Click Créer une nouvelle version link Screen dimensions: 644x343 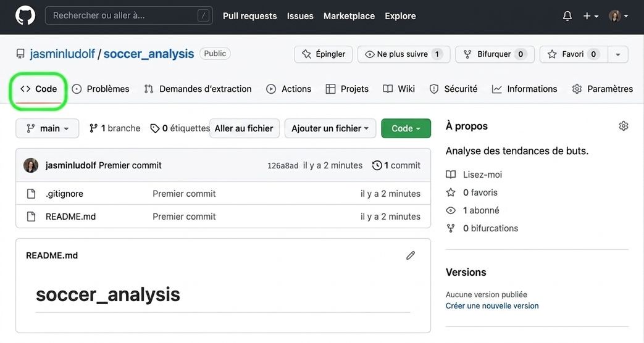[492, 305]
